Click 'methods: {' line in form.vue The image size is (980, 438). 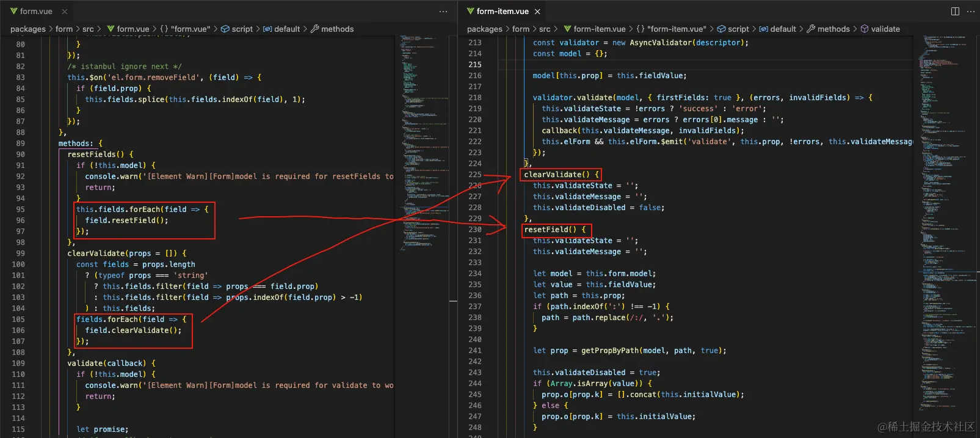point(81,144)
